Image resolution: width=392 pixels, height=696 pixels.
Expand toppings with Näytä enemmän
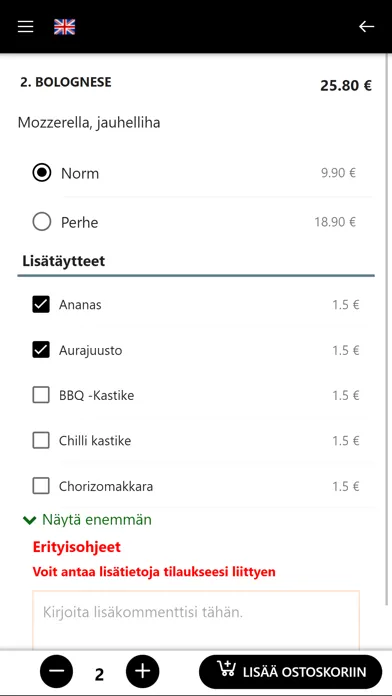97,520
